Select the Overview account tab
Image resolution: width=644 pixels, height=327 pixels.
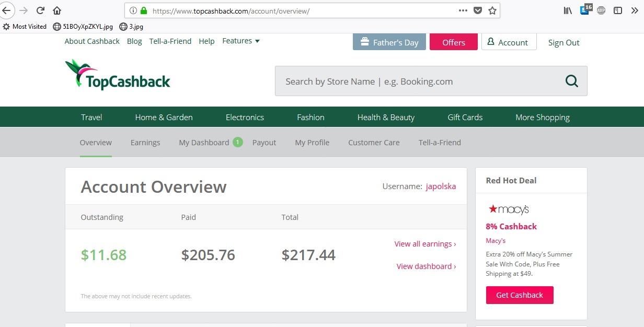point(96,142)
